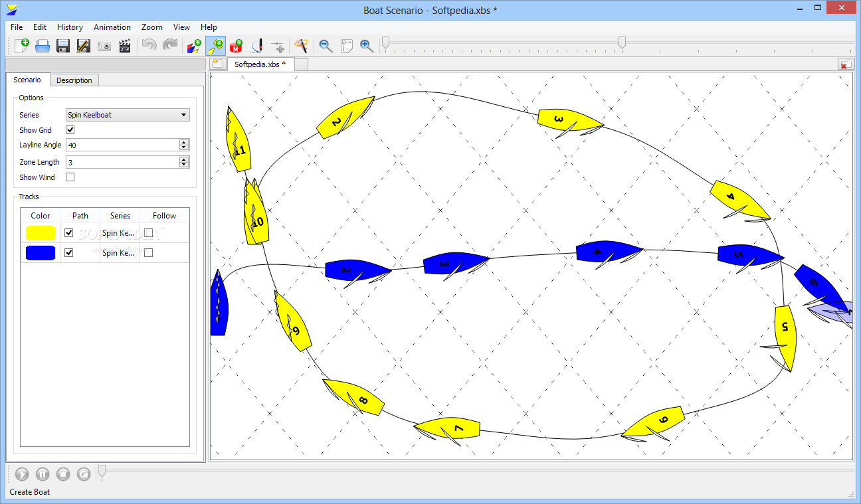This screenshot has width=861, height=504.
Task: Click the Animate magic wand icon
Action: 302,46
